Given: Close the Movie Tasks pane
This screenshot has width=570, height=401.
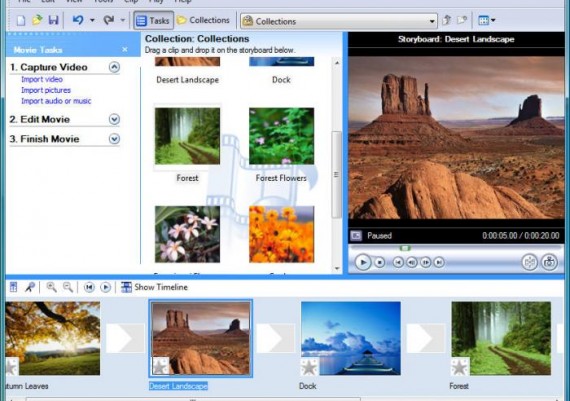Looking at the screenshot, I should pos(125,49).
